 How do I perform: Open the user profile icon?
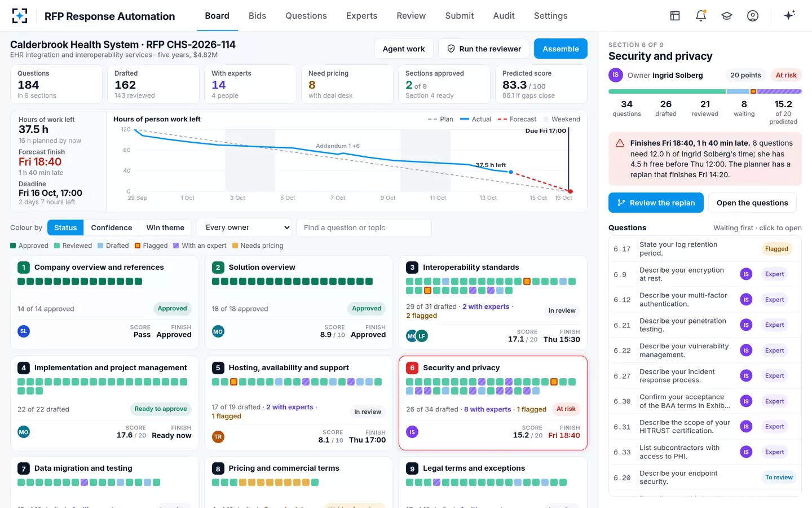pos(753,16)
